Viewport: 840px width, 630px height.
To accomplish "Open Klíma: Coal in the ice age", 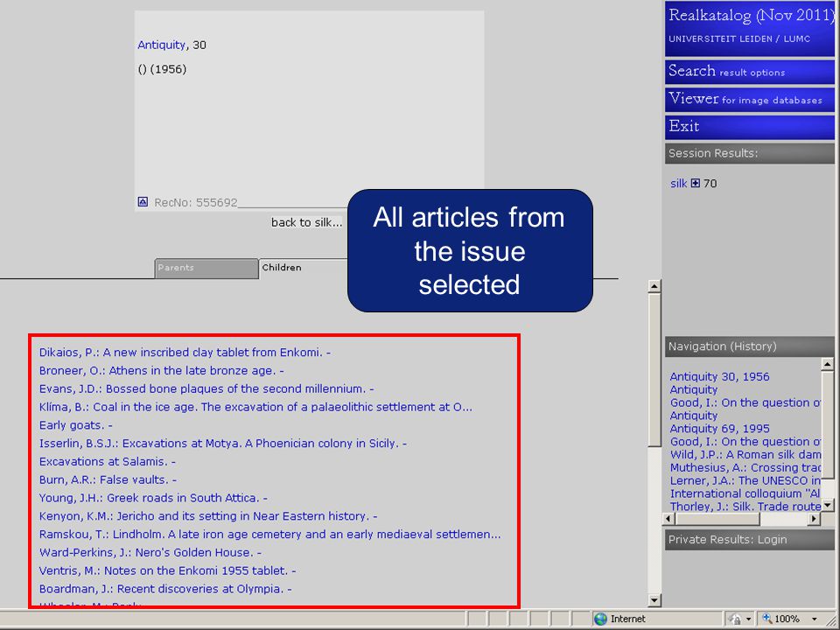I will [255, 407].
